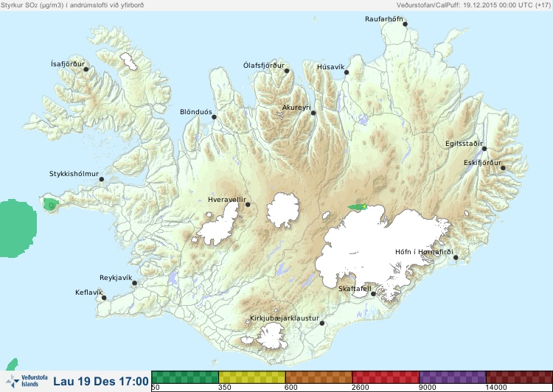Click the Egilsstaðir station dot

[x=484, y=149]
